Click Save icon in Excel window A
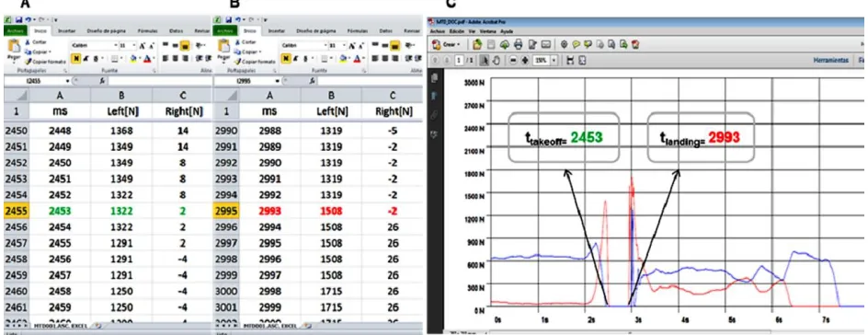 pos(18,20)
